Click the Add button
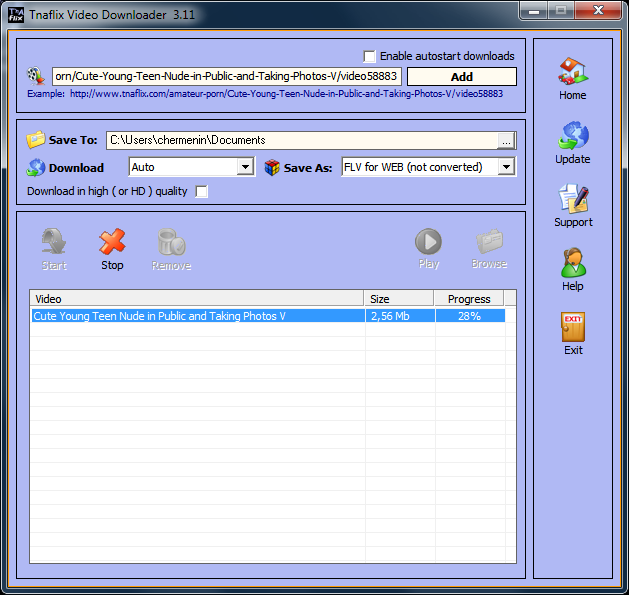This screenshot has height=595, width=629. point(462,77)
